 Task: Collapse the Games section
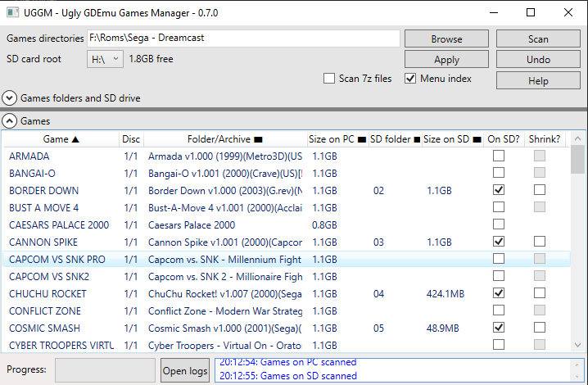tap(9, 121)
